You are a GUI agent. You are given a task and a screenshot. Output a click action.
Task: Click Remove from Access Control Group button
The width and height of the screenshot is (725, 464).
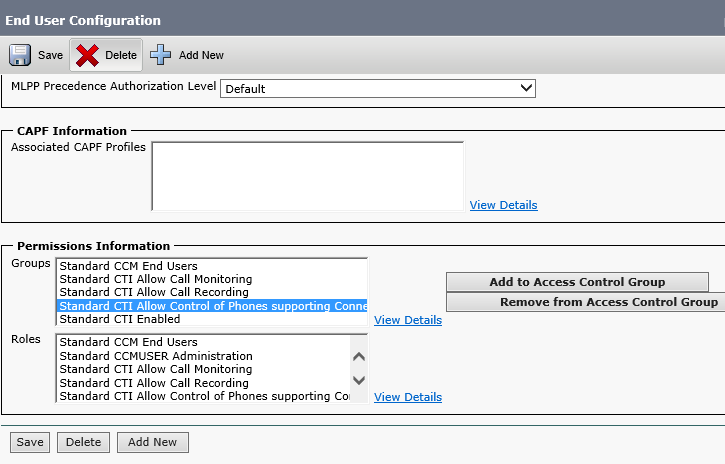[x=586, y=302]
